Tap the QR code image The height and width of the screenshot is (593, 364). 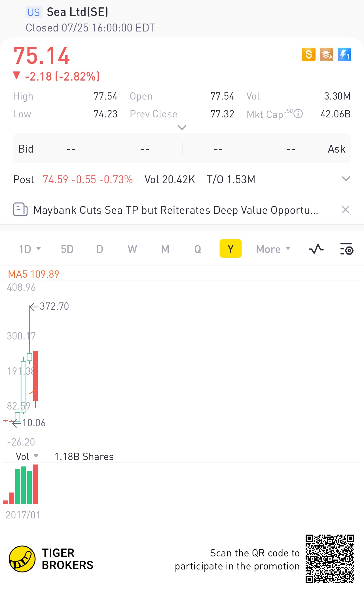(x=330, y=559)
